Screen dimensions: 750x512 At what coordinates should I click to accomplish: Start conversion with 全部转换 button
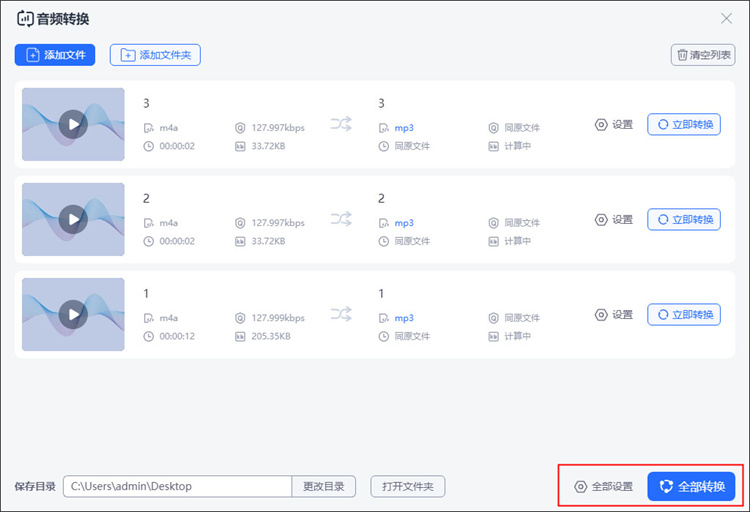coord(691,487)
